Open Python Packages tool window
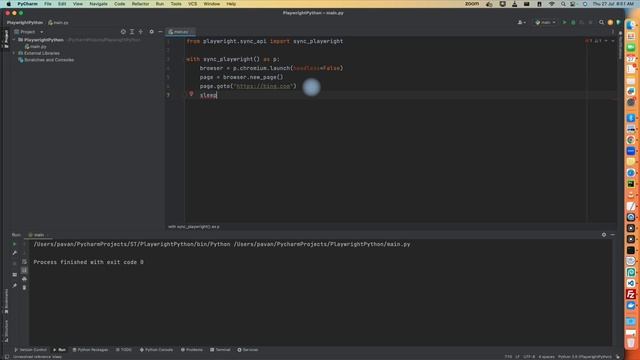This screenshot has height=360, width=640. pyautogui.click(x=90, y=350)
